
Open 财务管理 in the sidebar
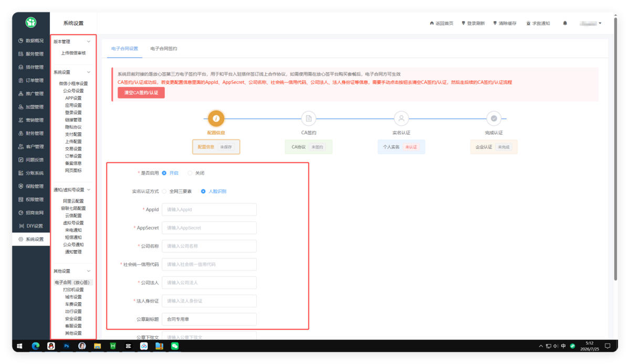(x=31, y=133)
